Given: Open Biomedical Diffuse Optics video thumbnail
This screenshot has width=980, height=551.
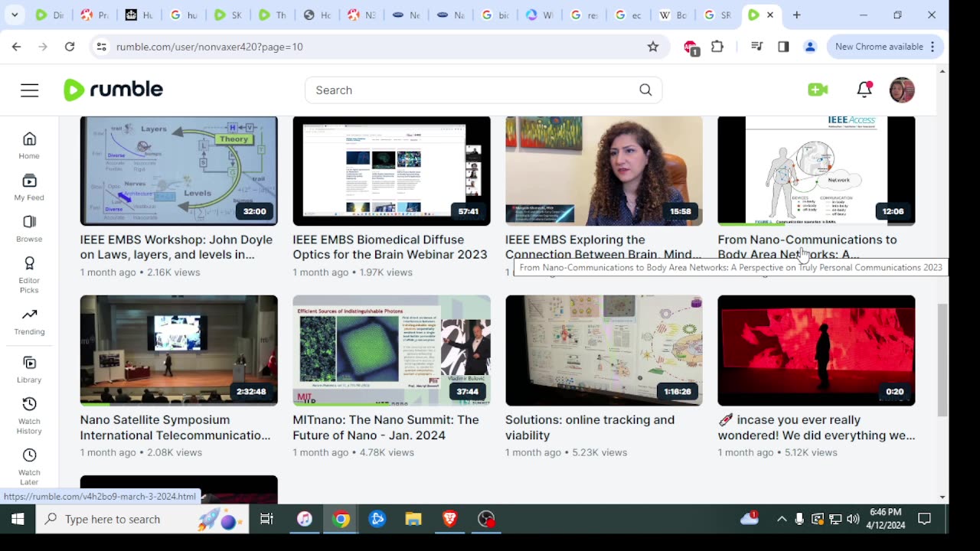Looking at the screenshot, I should [391, 171].
